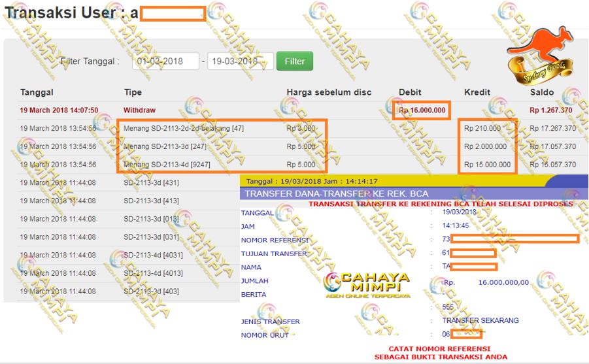The image size is (589, 364).
Task: Click the SD-2113-4d [4031] bet entry
Action: 153,256
